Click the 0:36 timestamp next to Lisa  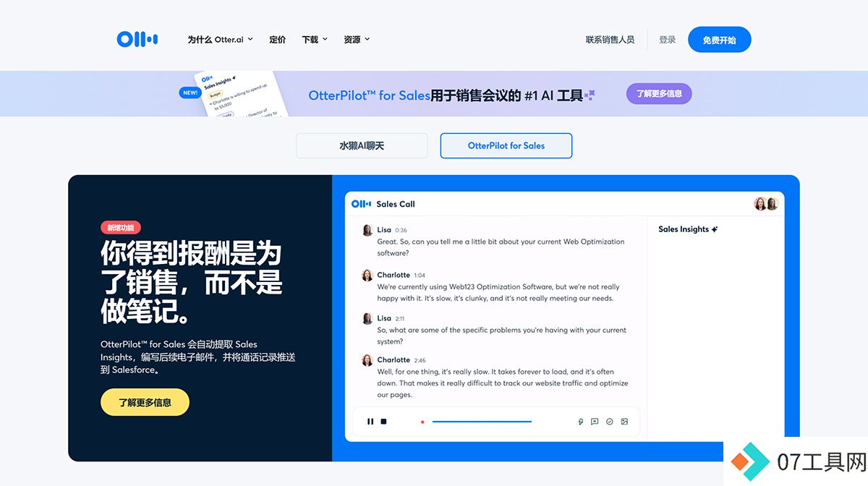pyautogui.click(x=401, y=230)
